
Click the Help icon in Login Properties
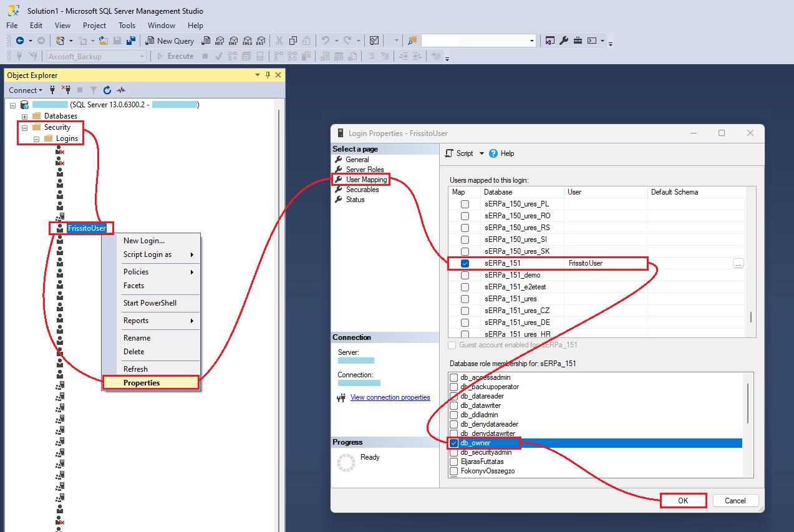point(493,153)
